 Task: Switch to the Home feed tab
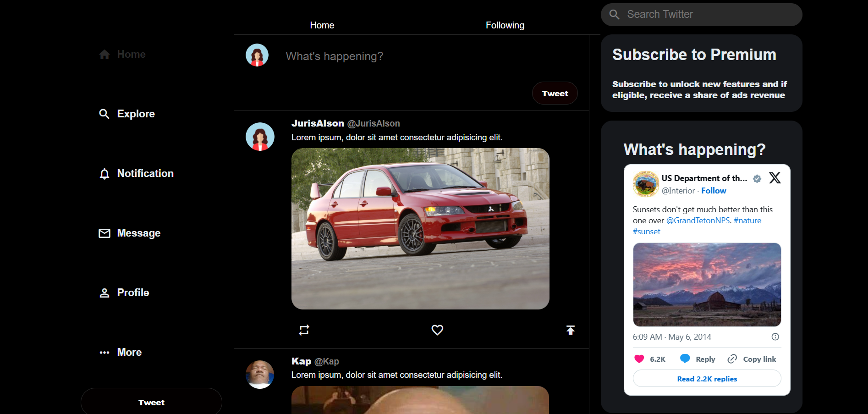pos(322,25)
